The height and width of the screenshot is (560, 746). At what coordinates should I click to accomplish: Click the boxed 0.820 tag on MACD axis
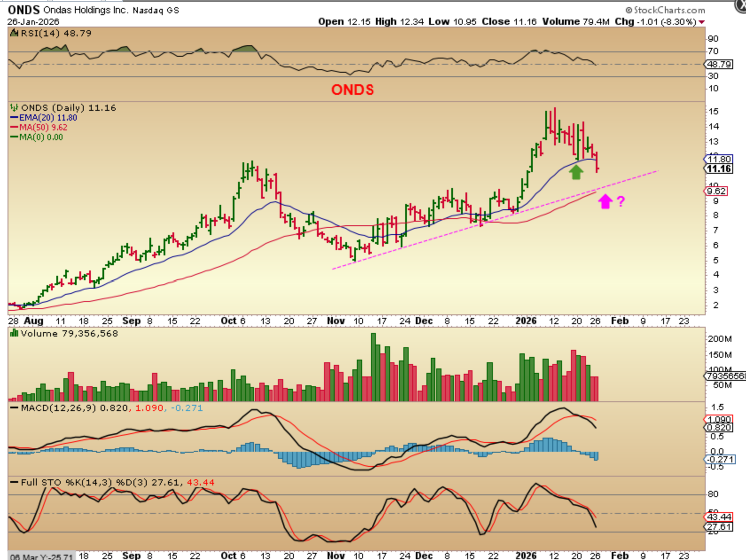click(x=719, y=428)
